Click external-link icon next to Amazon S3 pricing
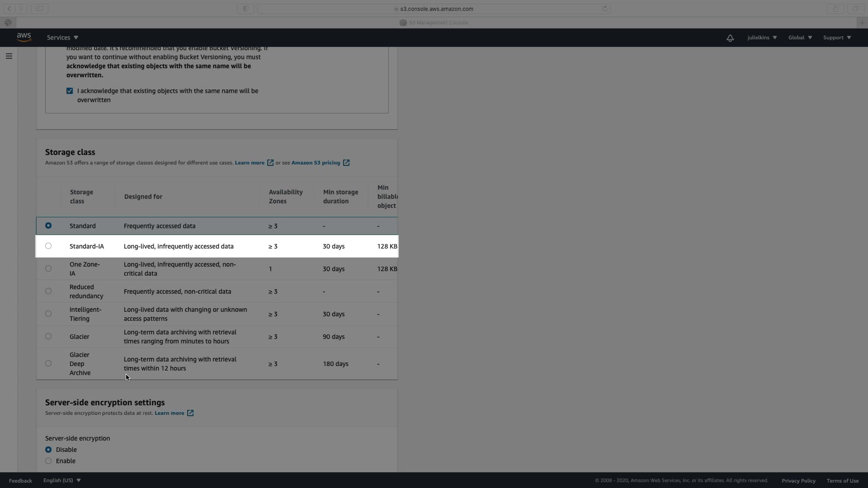Image resolution: width=868 pixels, height=488 pixels. pyautogui.click(x=346, y=163)
